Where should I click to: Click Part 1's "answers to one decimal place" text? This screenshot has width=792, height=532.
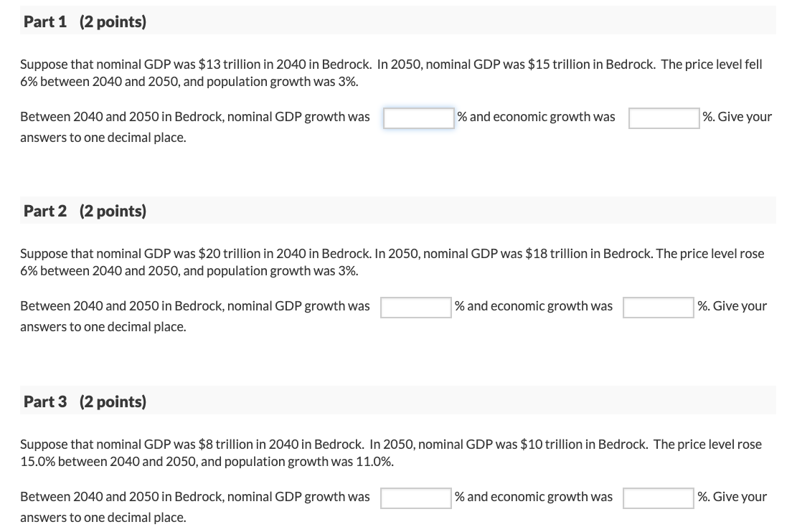coord(103,138)
